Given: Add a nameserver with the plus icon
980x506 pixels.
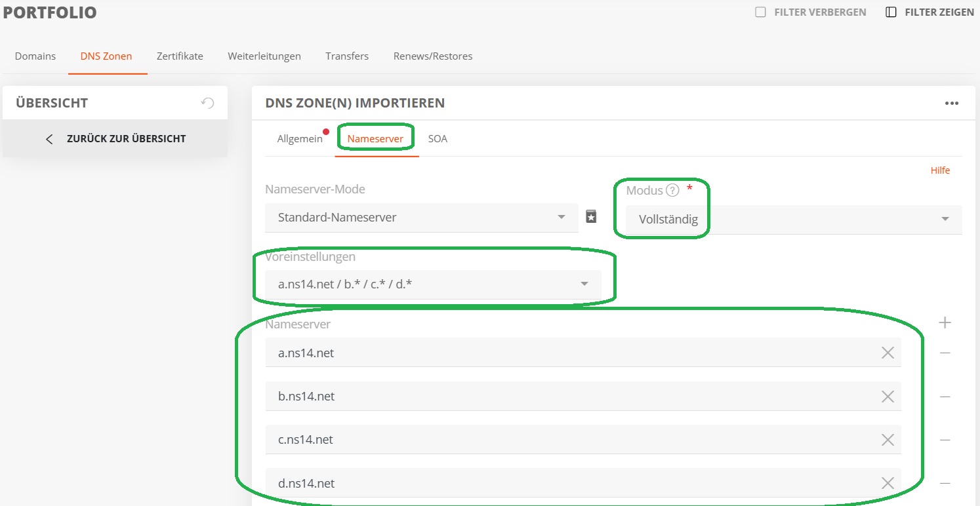Looking at the screenshot, I should tap(945, 322).
